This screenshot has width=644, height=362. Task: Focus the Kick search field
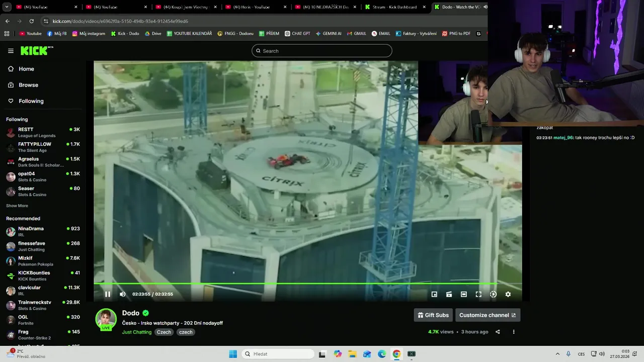pyautogui.click(x=322, y=51)
